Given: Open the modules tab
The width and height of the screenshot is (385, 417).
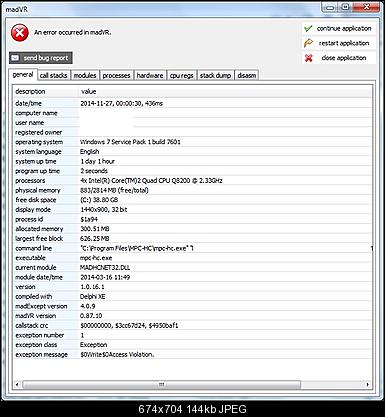Looking at the screenshot, I should [85, 76].
